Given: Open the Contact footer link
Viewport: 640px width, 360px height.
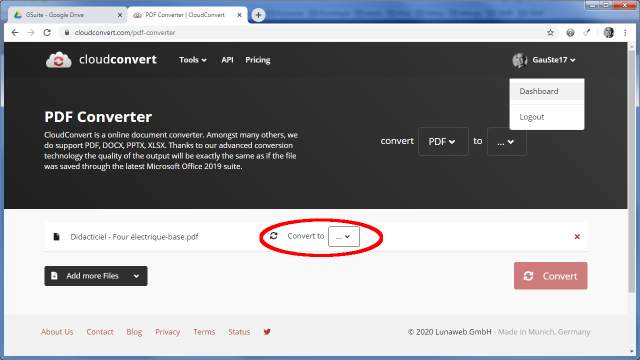Looking at the screenshot, I should (100, 332).
